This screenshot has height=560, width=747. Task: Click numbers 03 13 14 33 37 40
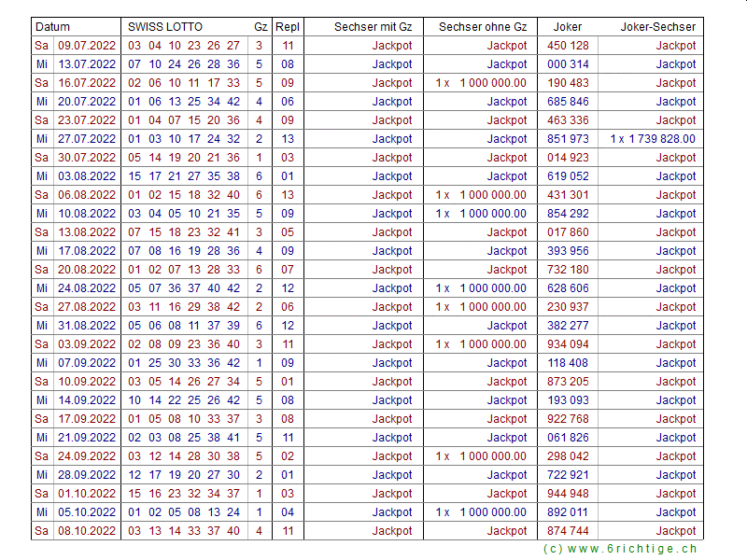point(184,531)
